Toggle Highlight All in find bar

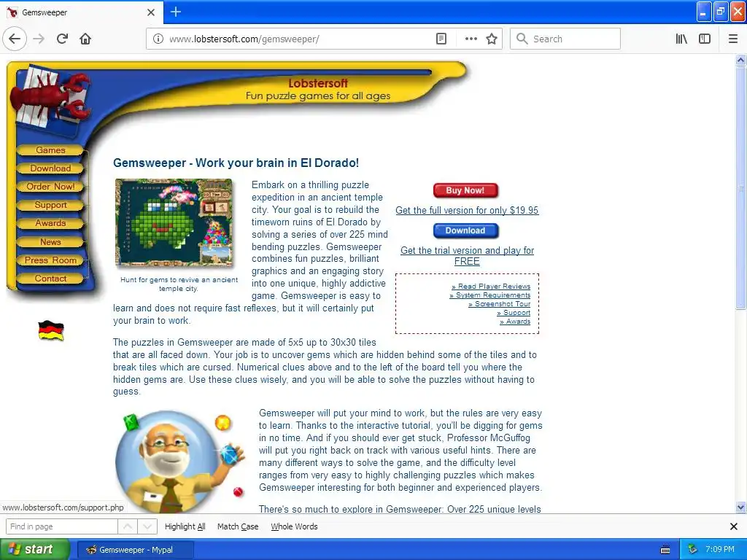coord(185,526)
